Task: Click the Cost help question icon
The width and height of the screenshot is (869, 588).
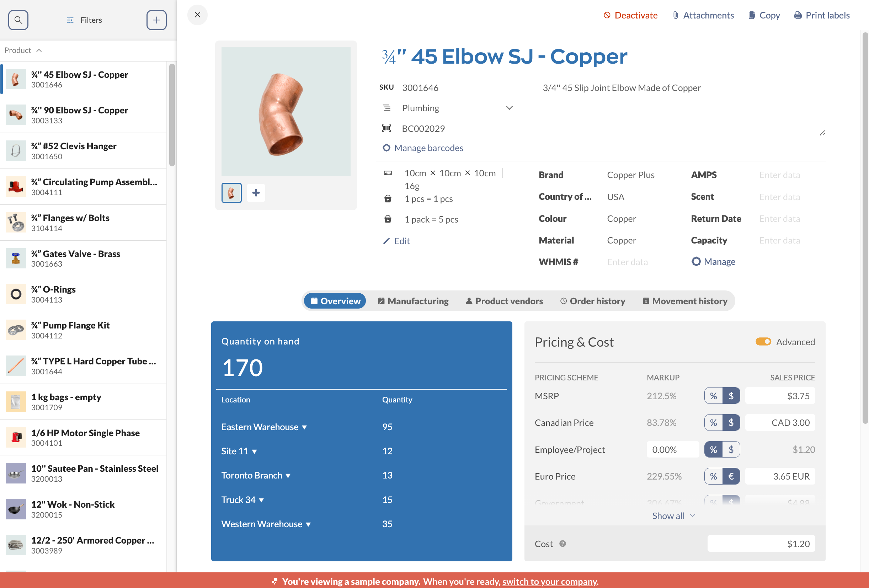Action: pos(563,544)
